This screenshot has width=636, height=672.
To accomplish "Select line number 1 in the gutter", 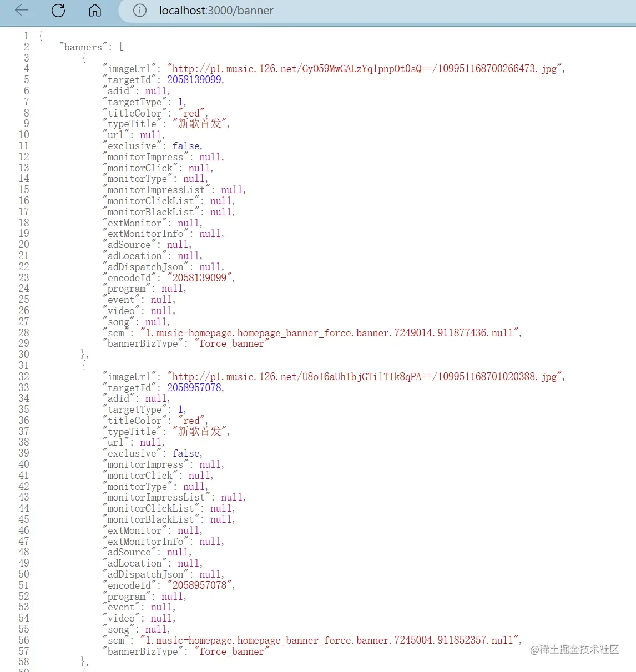I will click(x=26, y=36).
